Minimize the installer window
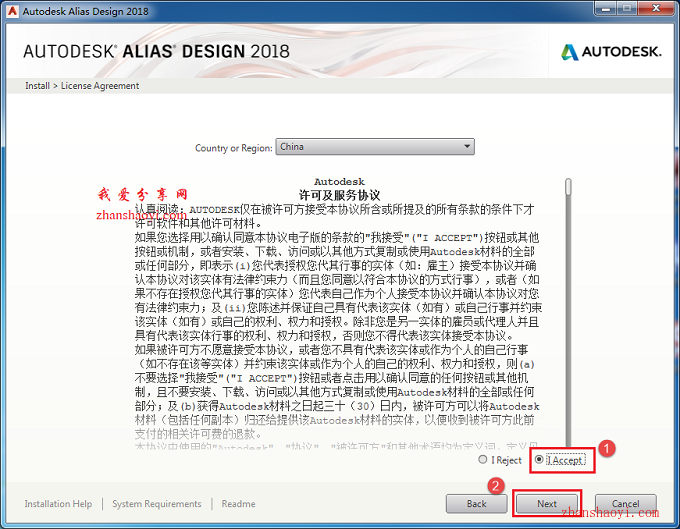 coord(606,9)
